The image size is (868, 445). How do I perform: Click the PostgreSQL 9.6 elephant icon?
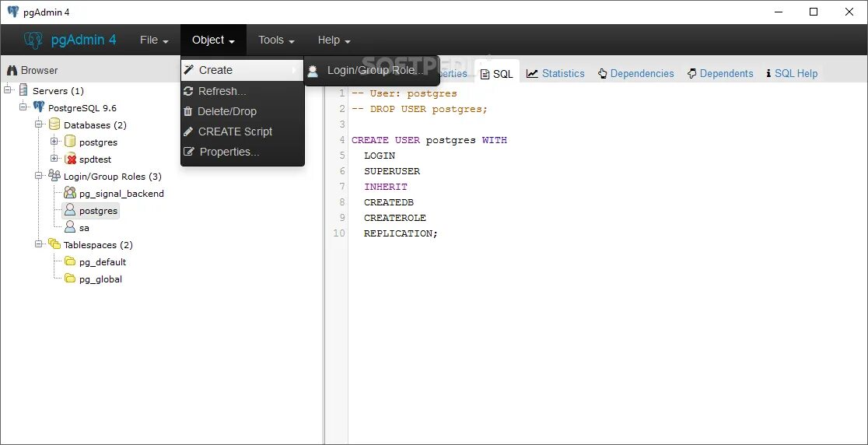39,107
